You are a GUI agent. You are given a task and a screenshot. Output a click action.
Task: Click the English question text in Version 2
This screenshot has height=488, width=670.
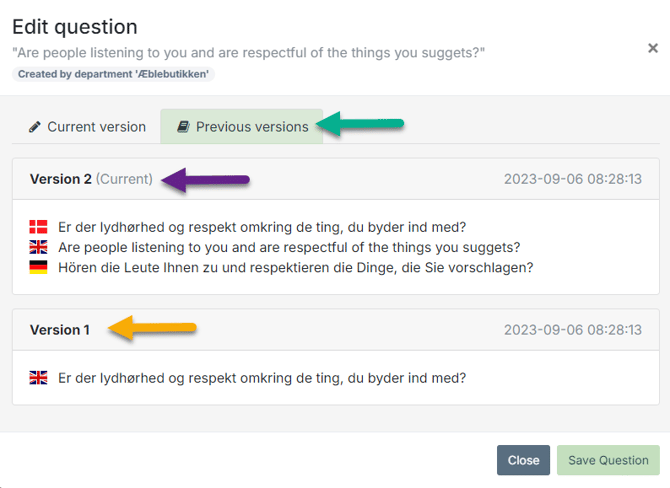point(289,247)
